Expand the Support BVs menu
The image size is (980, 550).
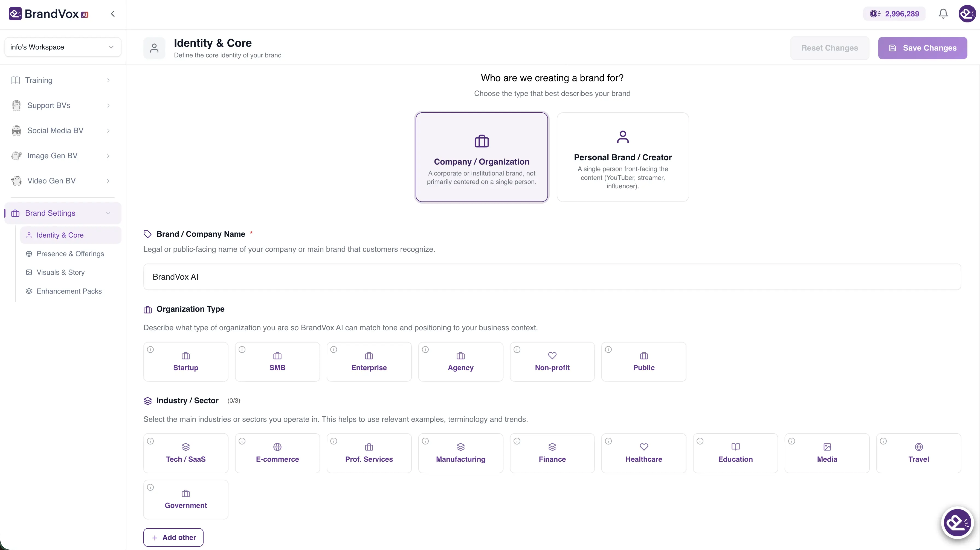63,105
